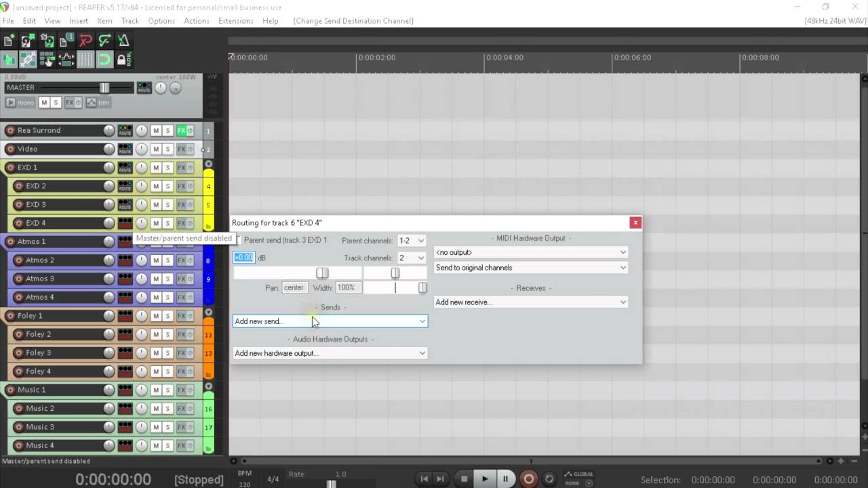Screen dimensions: 868x488
Task: Toggle MASTER mono button
Action: 20,102
